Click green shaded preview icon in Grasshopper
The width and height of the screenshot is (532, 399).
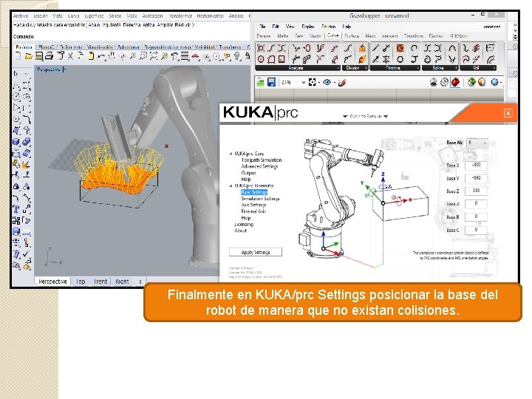(x=471, y=82)
